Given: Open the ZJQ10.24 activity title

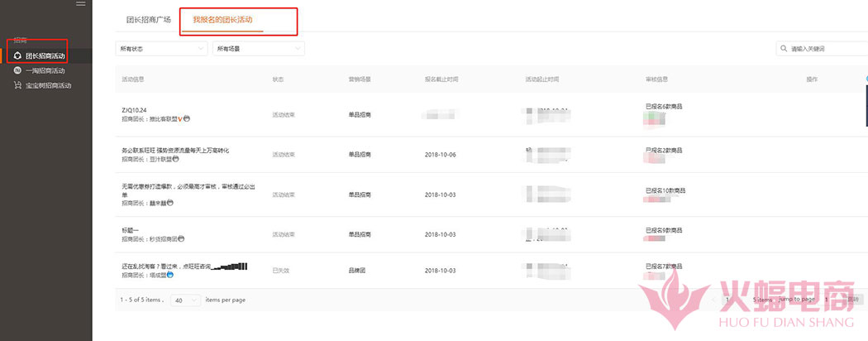Looking at the screenshot, I should point(134,110).
